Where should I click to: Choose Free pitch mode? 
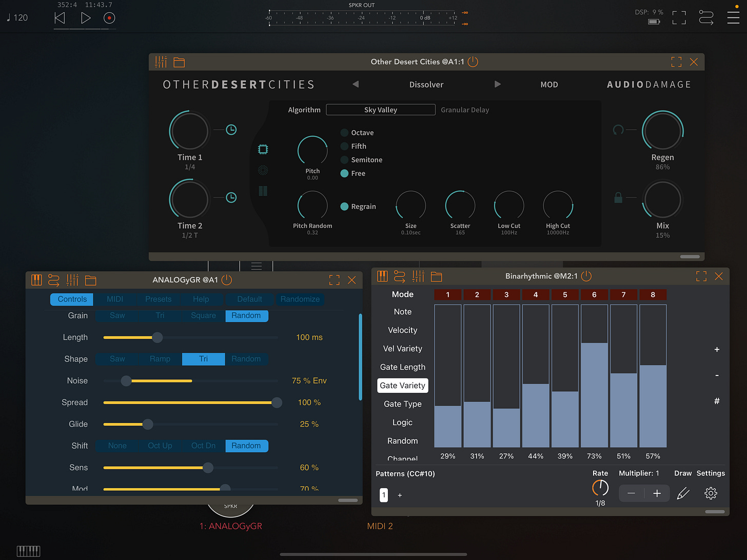[353, 173]
